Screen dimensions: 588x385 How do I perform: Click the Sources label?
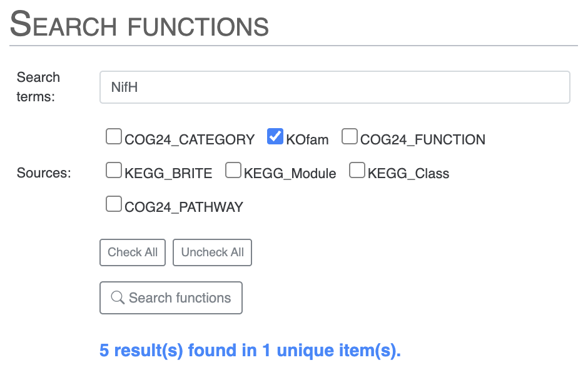pos(44,173)
